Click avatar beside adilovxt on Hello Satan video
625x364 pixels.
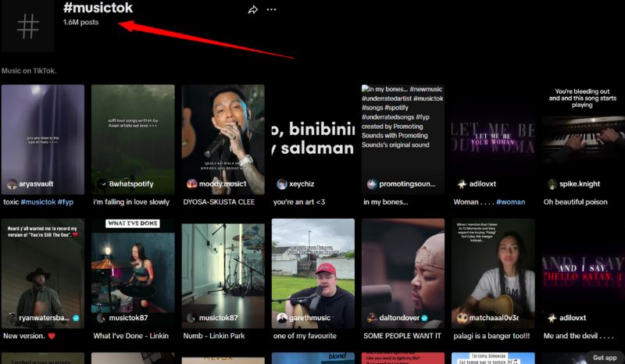[x=552, y=318]
